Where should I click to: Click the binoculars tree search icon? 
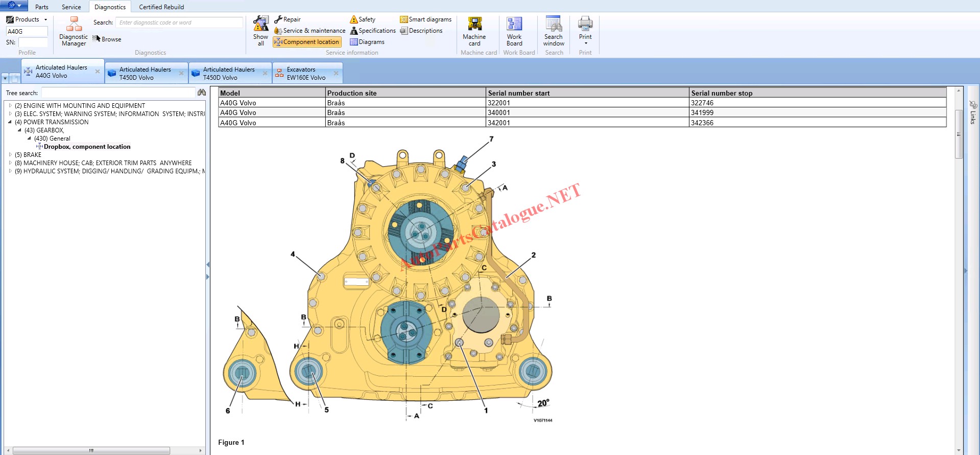point(201,93)
